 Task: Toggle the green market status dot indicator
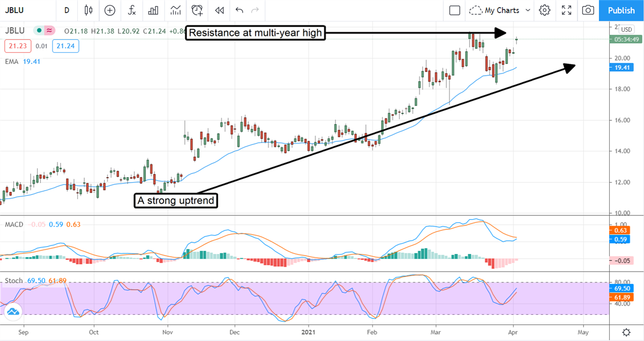39,31
